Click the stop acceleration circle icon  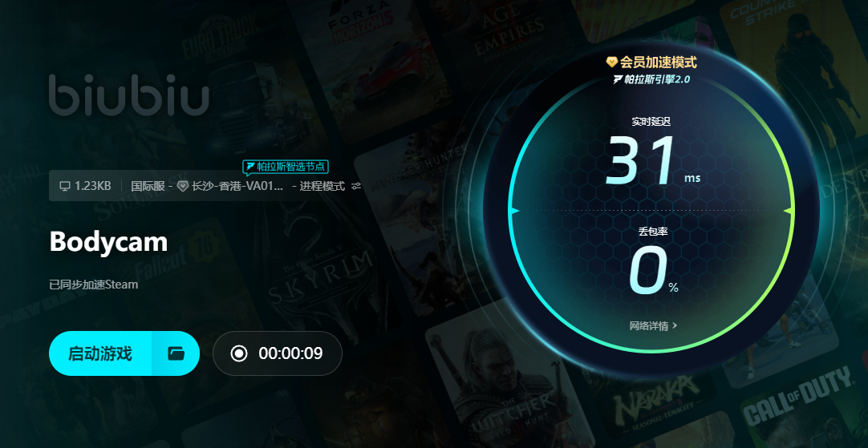[239, 353]
